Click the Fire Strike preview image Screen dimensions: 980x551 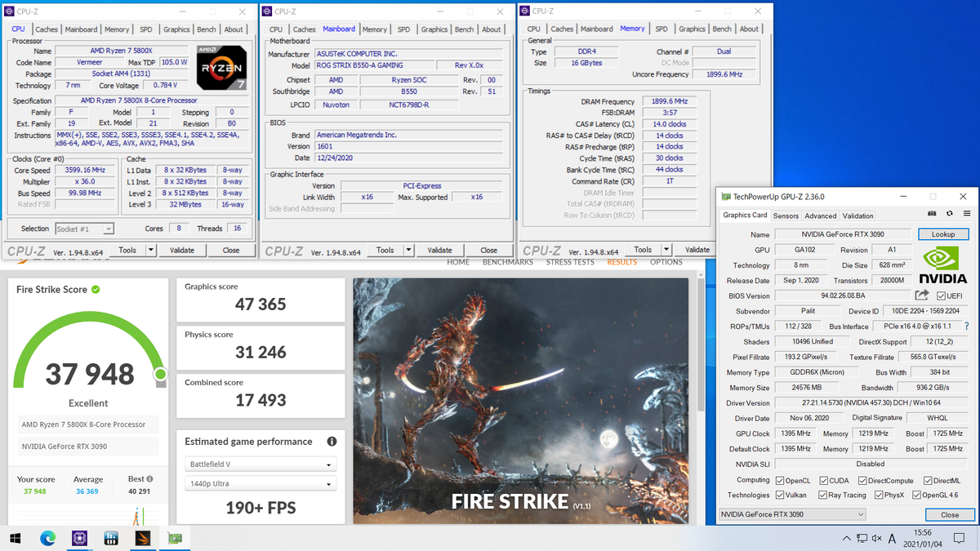[x=520, y=401]
